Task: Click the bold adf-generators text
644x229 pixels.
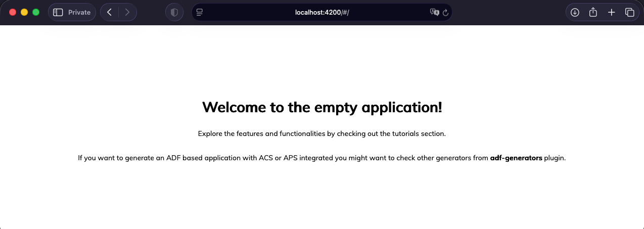Action: pos(516,158)
